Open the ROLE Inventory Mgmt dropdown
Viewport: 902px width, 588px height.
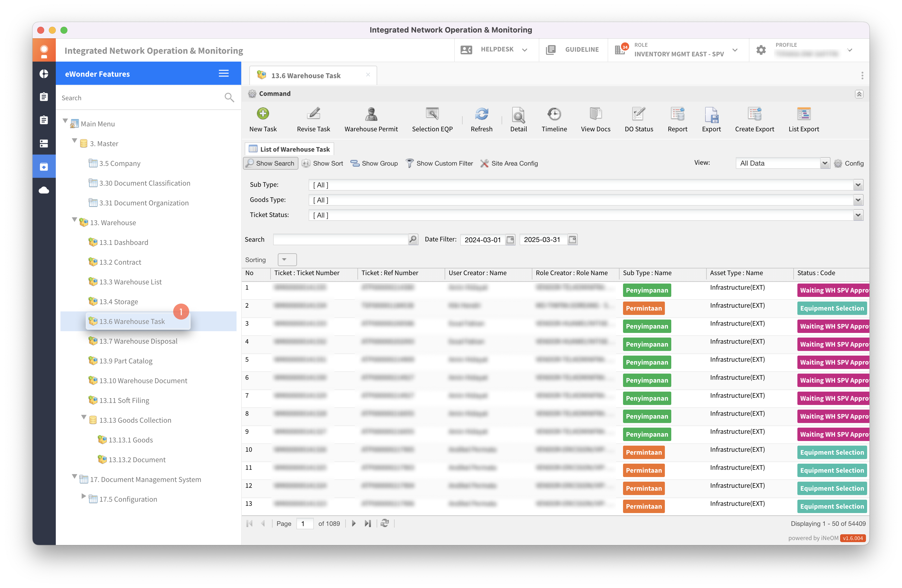coord(735,50)
